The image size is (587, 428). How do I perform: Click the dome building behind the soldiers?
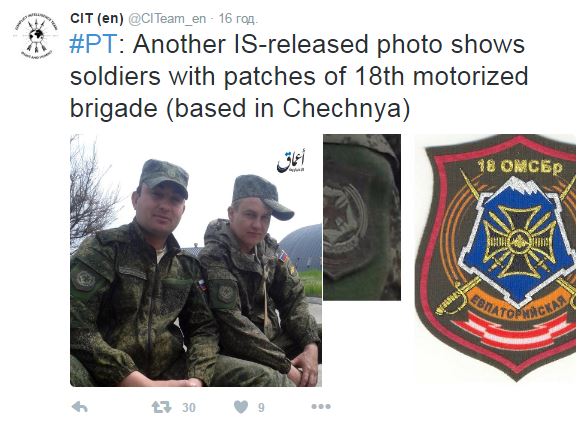pos(301,245)
